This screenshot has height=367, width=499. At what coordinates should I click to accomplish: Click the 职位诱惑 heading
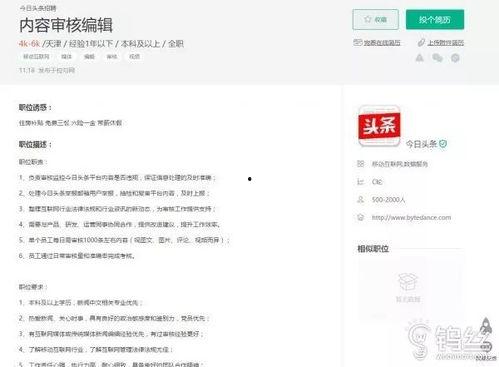click(35, 108)
